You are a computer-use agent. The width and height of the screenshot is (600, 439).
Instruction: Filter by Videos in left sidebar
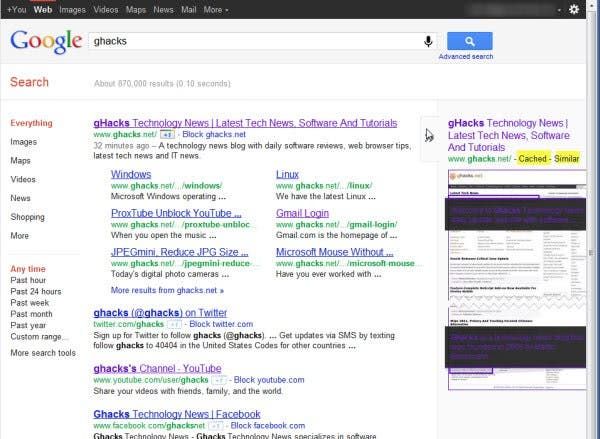tap(23, 180)
